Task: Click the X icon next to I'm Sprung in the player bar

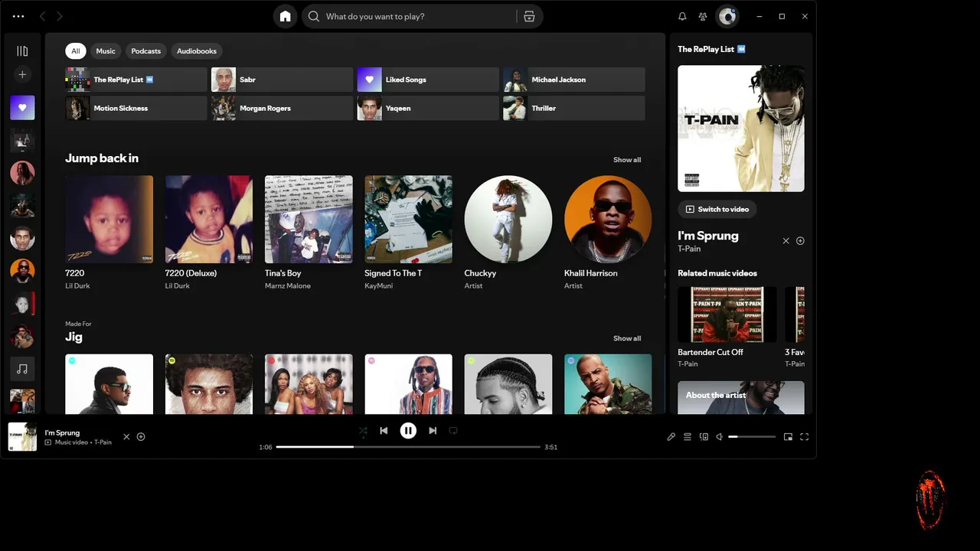Action: click(x=126, y=437)
